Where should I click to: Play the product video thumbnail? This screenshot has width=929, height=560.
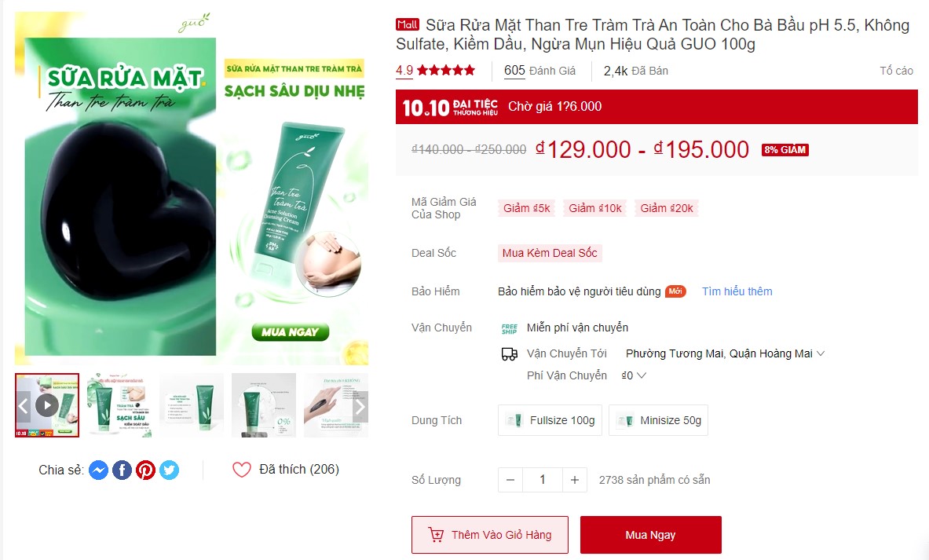pos(47,405)
